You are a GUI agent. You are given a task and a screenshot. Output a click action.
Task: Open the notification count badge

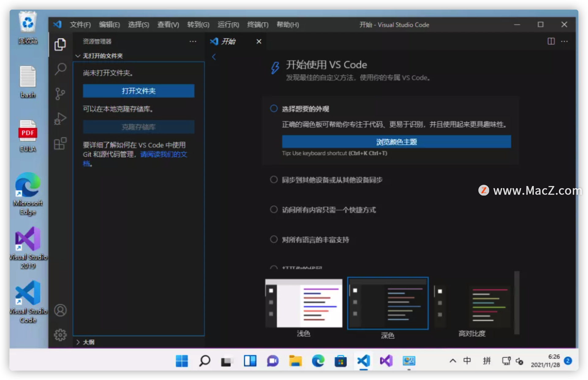(568, 361)
